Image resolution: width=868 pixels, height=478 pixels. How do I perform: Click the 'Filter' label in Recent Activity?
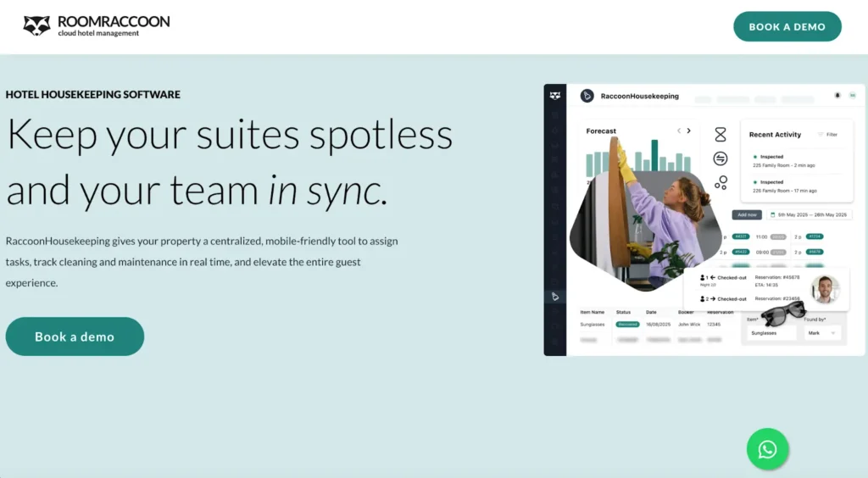click(x=832, y=135)
